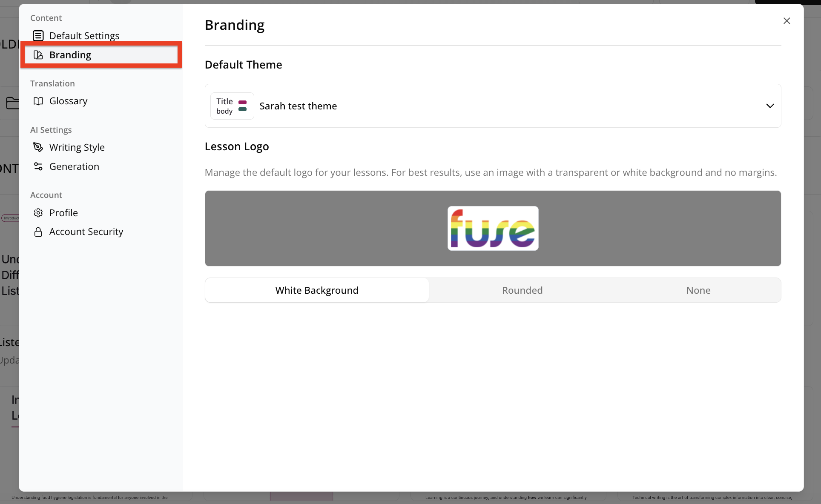Viewport: 821px width, 504px height.
Task: Select White Background logo style
Action: tap(317, 290)
